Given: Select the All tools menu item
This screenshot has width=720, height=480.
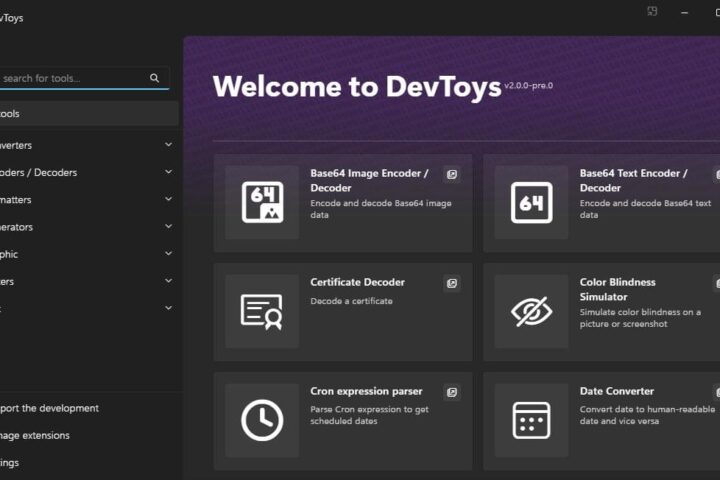Looking at the screenshot, I should tap(89, 113).
